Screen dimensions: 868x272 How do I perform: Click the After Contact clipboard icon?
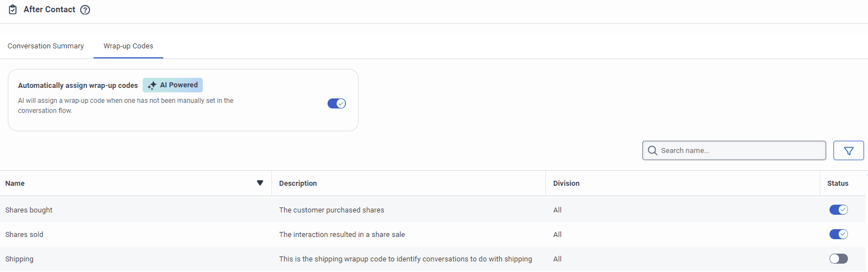pyautogui.click(x=13, y=9)
